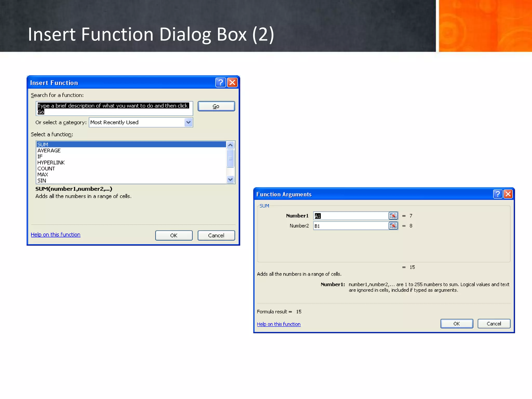Select AVERAGE in the function list
Image resolution: width=532 pixels, height=399 pixels.
click(49, 151)
